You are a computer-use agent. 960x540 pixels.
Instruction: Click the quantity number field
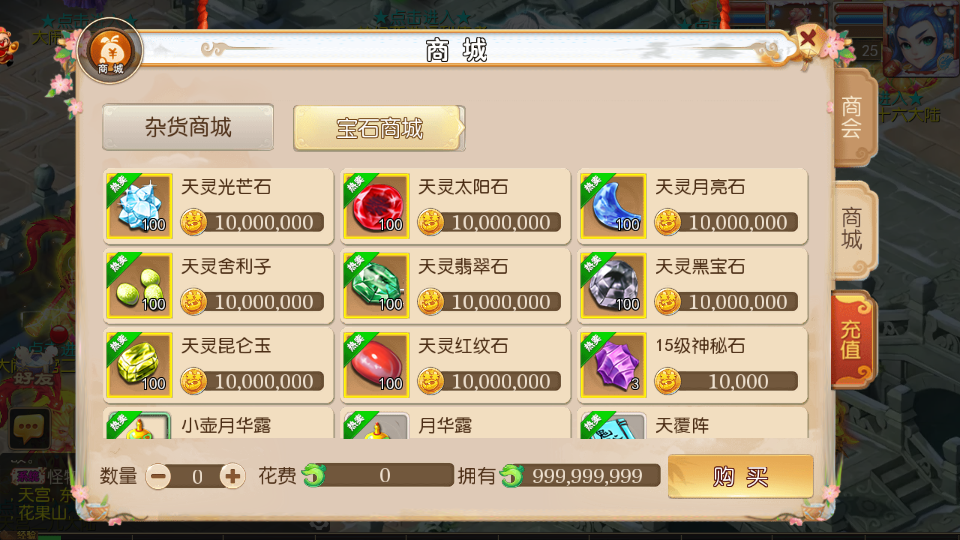tap(197, 476)
